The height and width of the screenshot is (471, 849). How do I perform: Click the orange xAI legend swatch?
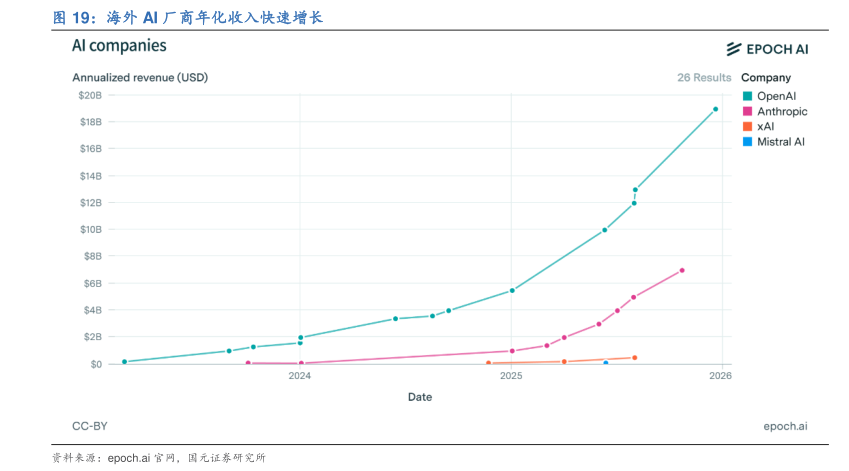(747, 126)
